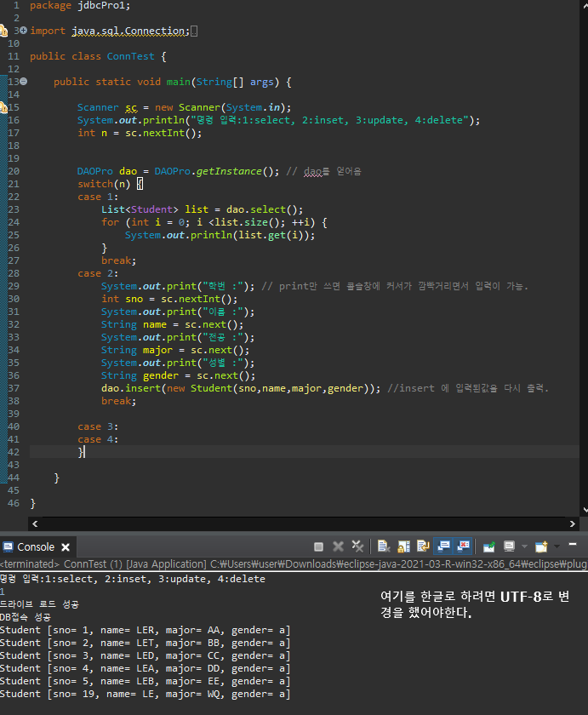
Task: Click the console row with sno= 1, name= LER
Action: pos(146,630)
